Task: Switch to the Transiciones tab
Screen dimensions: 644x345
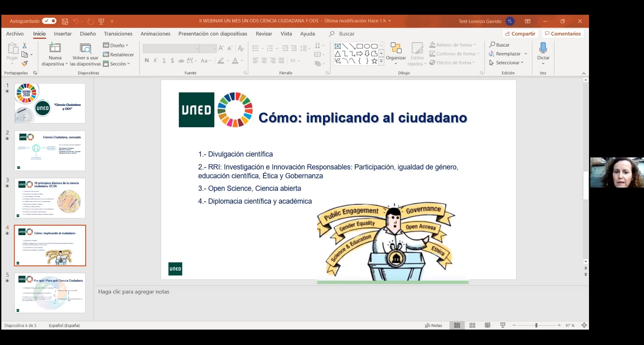Action: click(118, 33)
